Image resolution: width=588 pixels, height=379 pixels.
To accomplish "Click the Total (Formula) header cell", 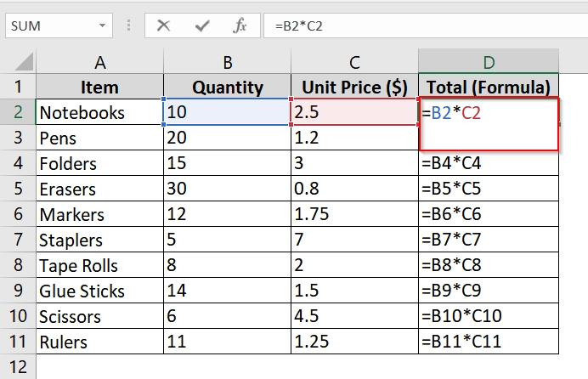I will 489,87.
